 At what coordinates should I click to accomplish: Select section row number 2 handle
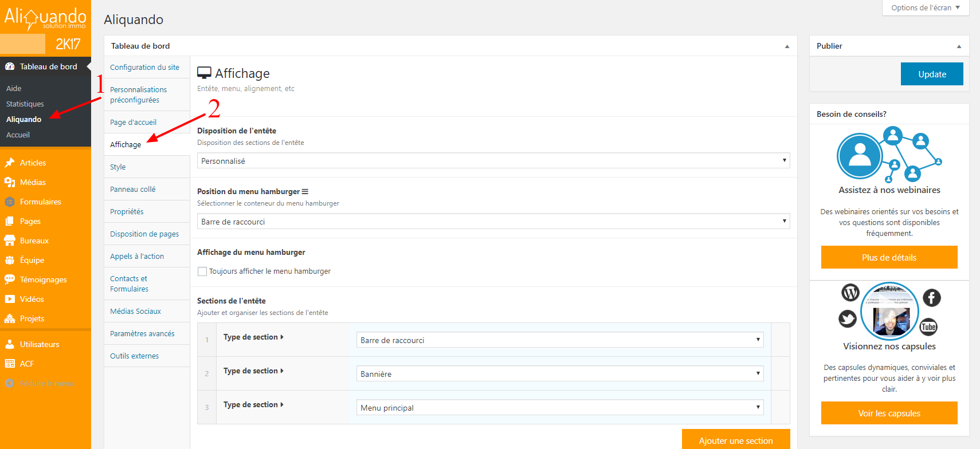tap(207, 374)
